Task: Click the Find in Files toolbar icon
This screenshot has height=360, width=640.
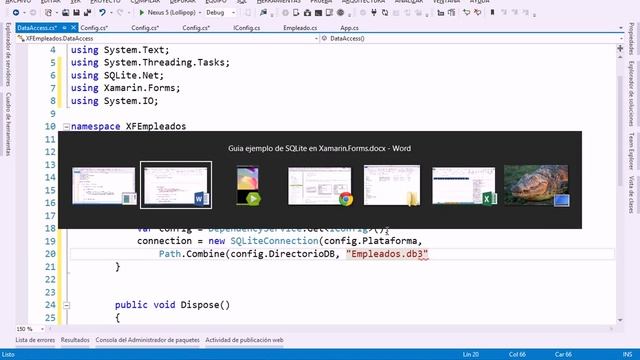Action: pos(263,13)
